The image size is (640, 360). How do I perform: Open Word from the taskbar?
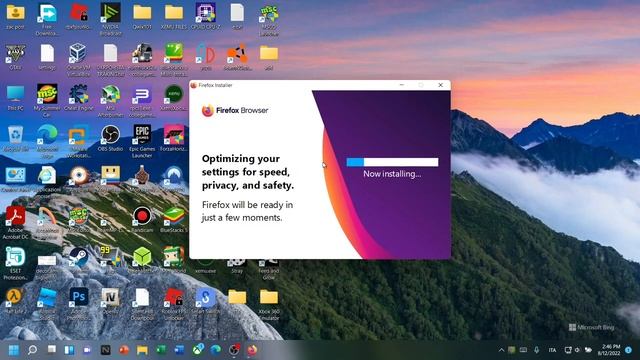(x=179, y=350)
